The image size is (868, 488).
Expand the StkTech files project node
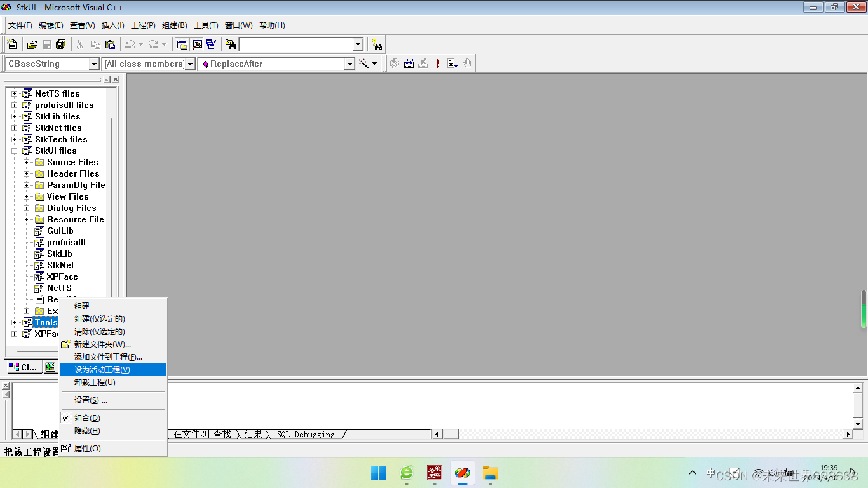pos(15,139)
